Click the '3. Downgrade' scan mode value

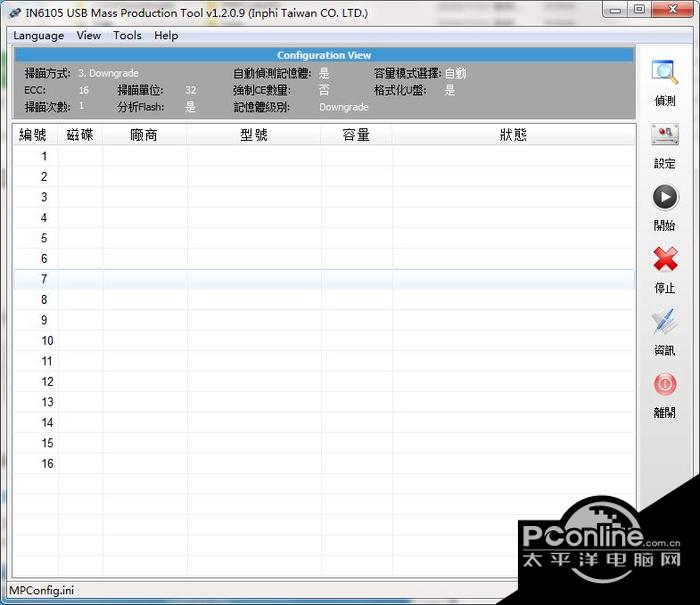point(108,73)
